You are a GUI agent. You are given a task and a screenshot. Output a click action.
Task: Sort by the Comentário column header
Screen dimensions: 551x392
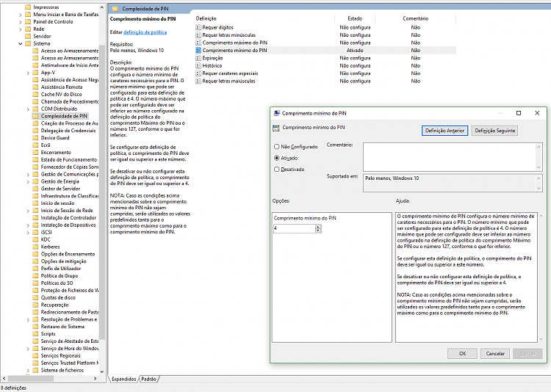[415, 18]
